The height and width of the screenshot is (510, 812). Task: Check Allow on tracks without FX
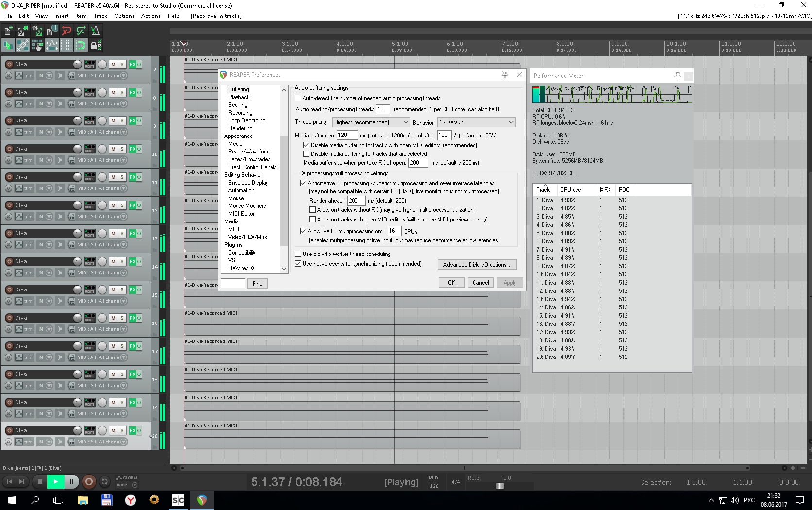click(313, 210)
